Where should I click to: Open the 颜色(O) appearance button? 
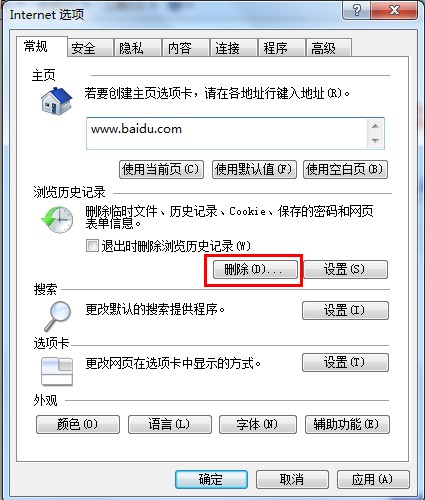pyautogui.click(x=78, y=424)
